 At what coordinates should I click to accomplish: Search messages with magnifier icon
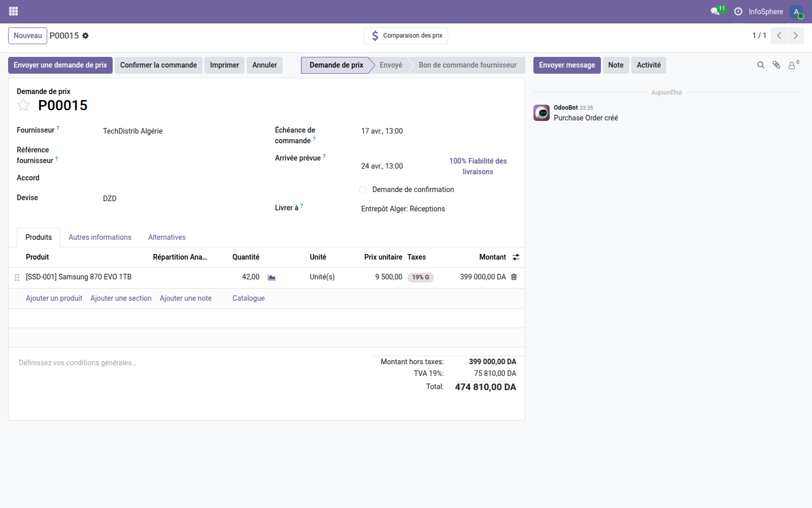coord(760,65)
